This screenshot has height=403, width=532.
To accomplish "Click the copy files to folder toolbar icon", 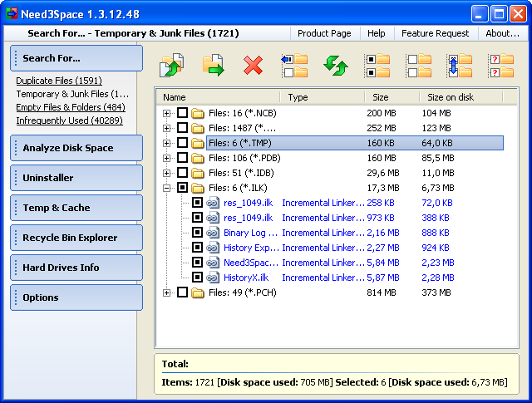I will [x=172, y=65].
